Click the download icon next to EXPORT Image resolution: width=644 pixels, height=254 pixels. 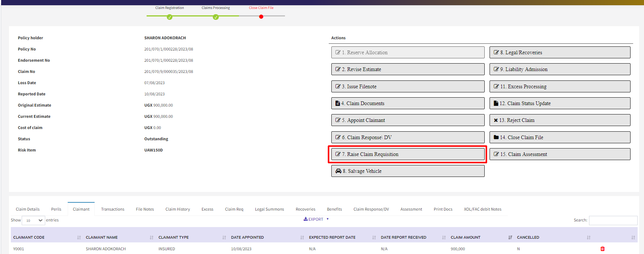306,219
